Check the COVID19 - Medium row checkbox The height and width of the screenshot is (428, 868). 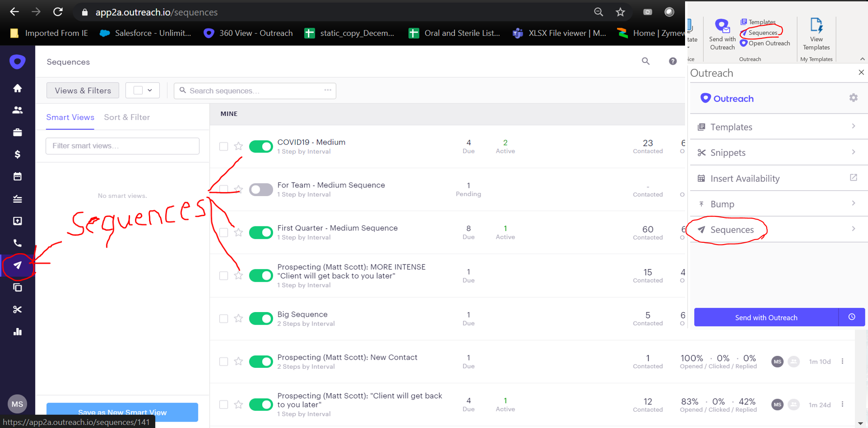tap(224, 146)
